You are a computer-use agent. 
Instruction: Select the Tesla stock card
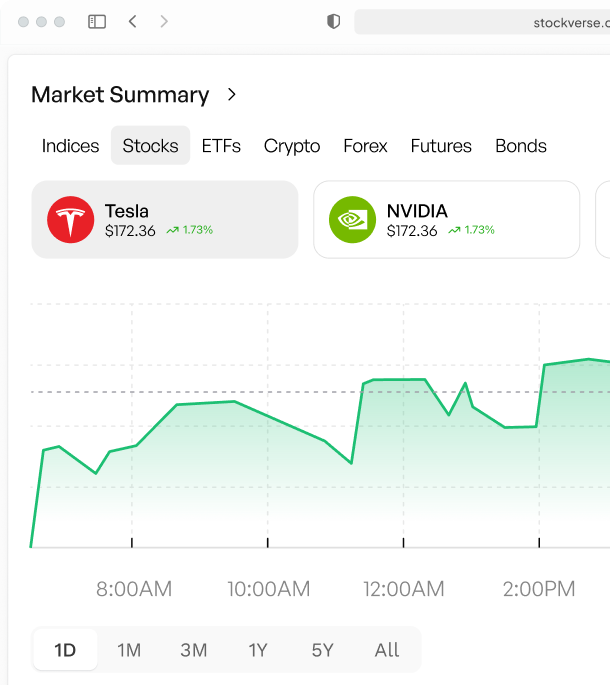coord(165,220)
